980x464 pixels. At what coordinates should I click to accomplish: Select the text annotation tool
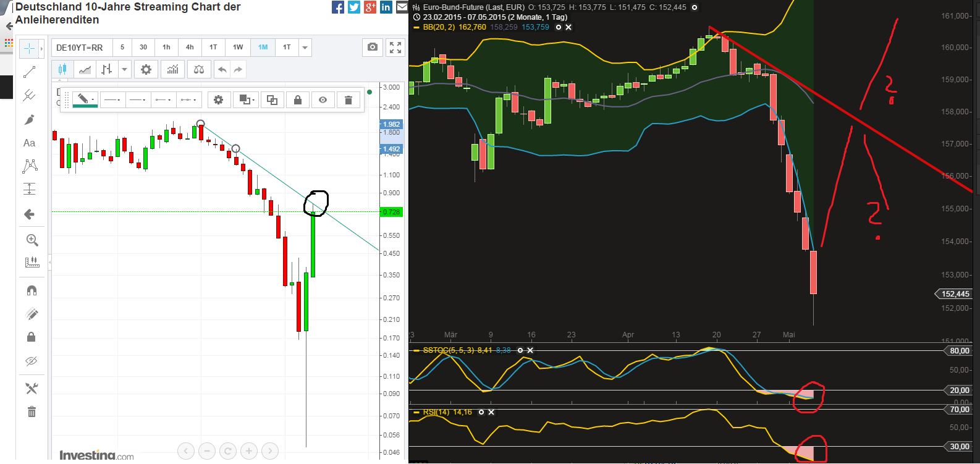pyautogui.click(x=29, y=143)
